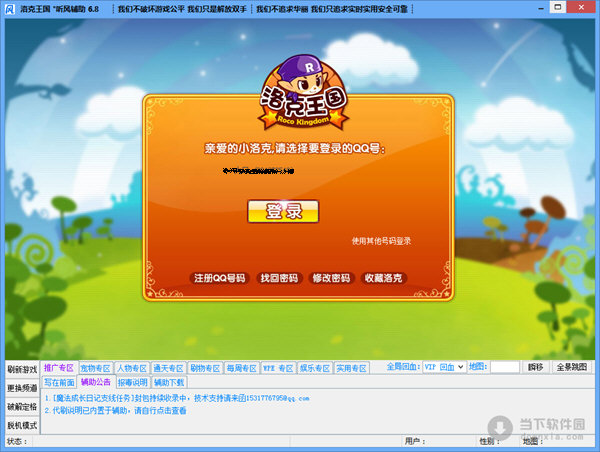Screen dimensions: 600x452
Task: Click the app icon in title bar
Action: 9,8
